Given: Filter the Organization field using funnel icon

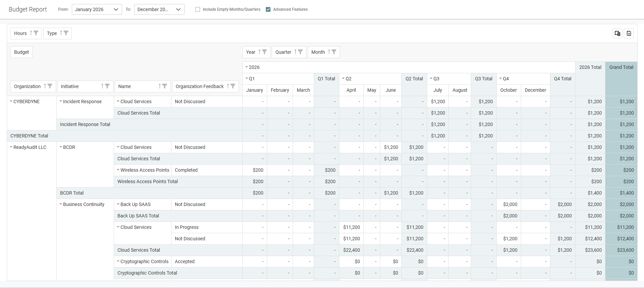Looking at the screenshot, I should 50,86.
